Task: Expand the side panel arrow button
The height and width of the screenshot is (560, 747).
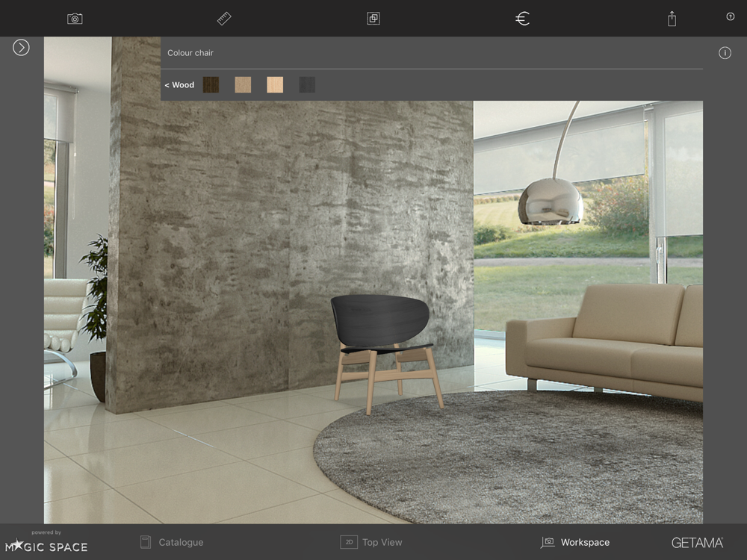Action: pyautogui.click(x=21, y=48)
